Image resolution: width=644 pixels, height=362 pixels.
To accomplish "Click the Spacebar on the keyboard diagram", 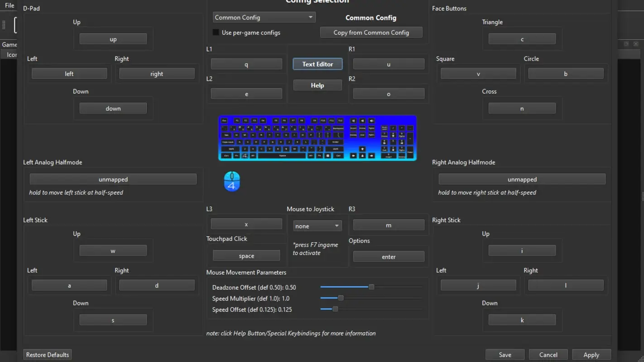I will tap(282, 155).
